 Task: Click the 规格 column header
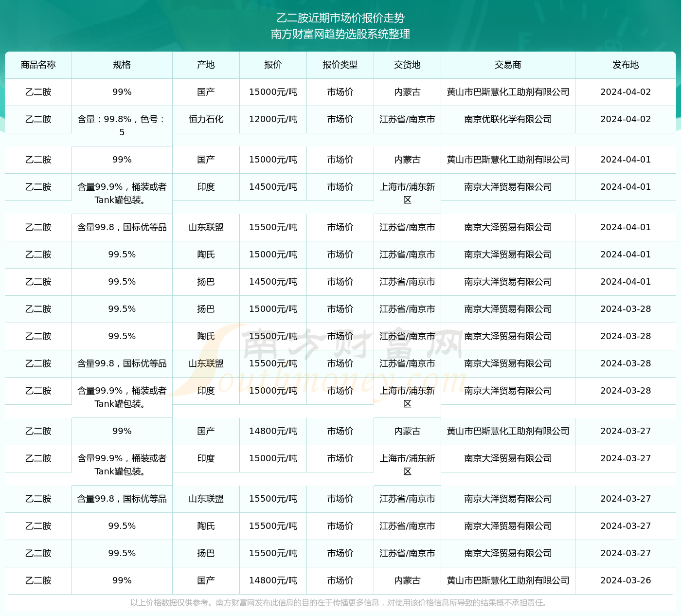[122, 65]
